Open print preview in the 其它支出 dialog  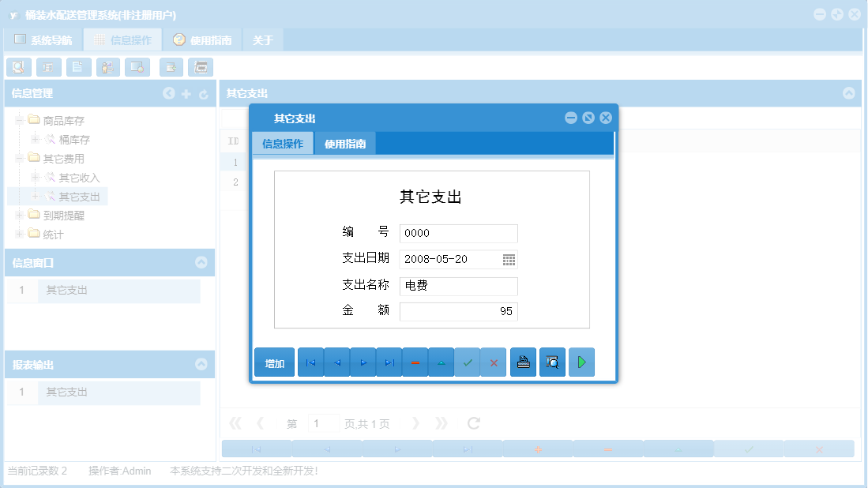[551, 362]
